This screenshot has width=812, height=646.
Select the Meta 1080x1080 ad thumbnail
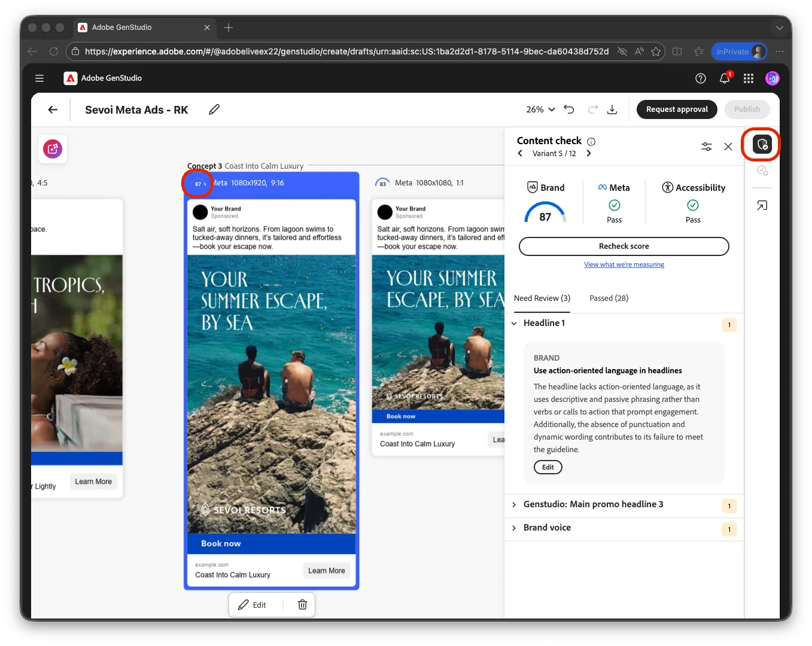coord(438,327)
